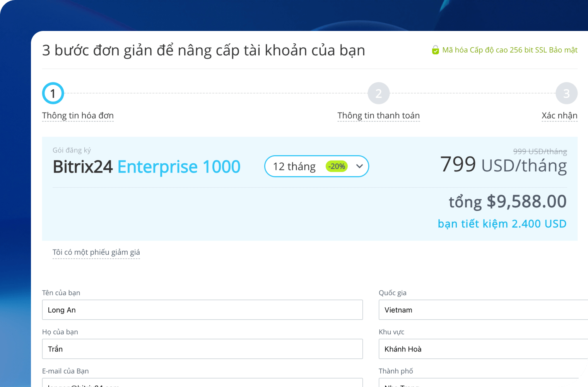Click the page heading '3 bước đơn giản để nâng cấp tài khoản của bạn'
This screenshot has width=588, height=387.
pos(203,51)
